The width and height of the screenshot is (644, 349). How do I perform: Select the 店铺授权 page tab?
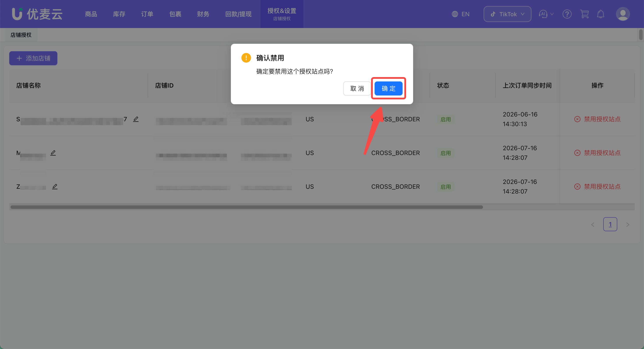click(x=21, y=35)
